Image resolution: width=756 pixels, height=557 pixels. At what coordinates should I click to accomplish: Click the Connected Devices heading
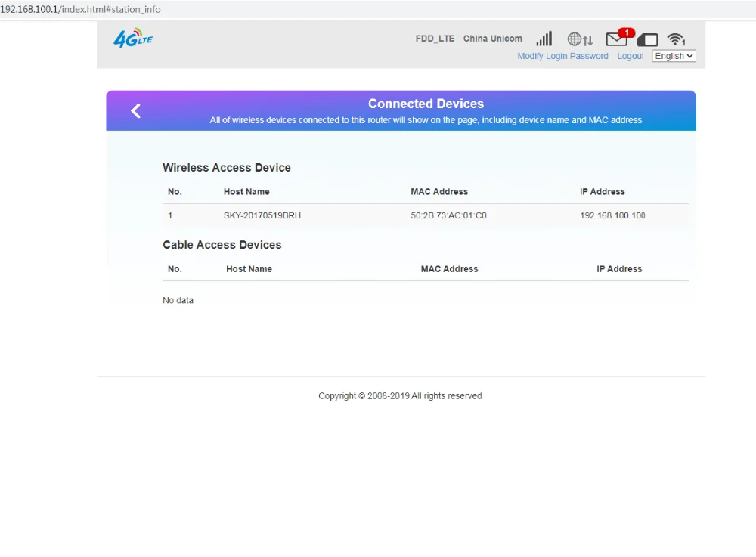[x=426, y=104]
